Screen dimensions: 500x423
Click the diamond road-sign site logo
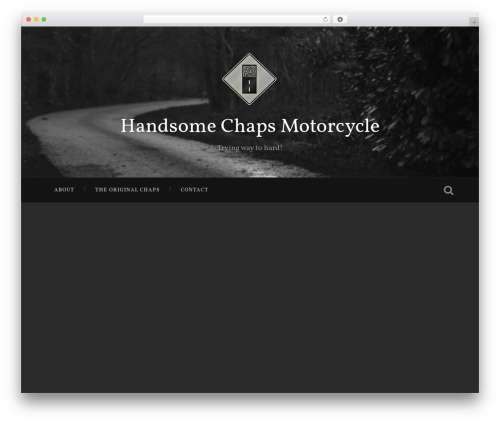tap(249, 79)
